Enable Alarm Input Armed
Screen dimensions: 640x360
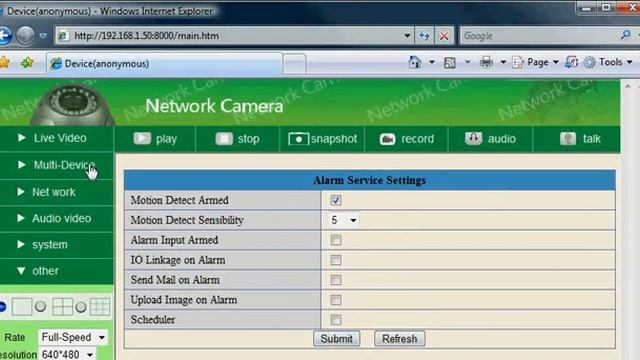pyautogui.click(x=336, y=240)
